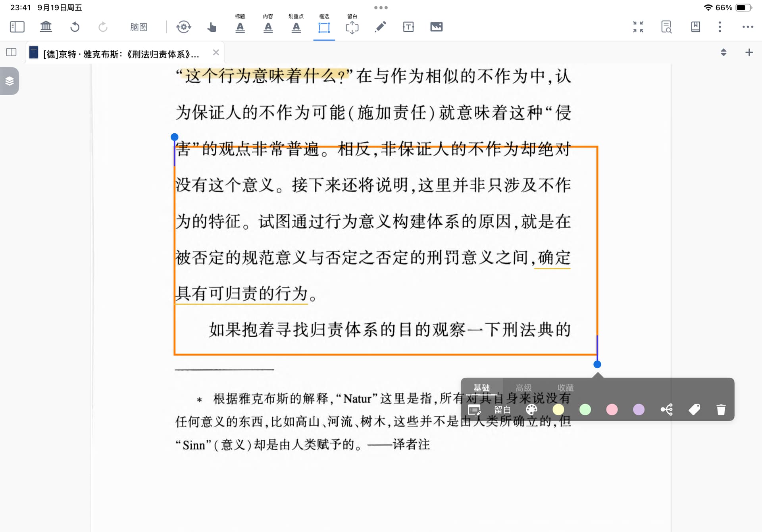Click the undo arrow icon
This screenshot has width=762, height=532.
tap(75, 27)
